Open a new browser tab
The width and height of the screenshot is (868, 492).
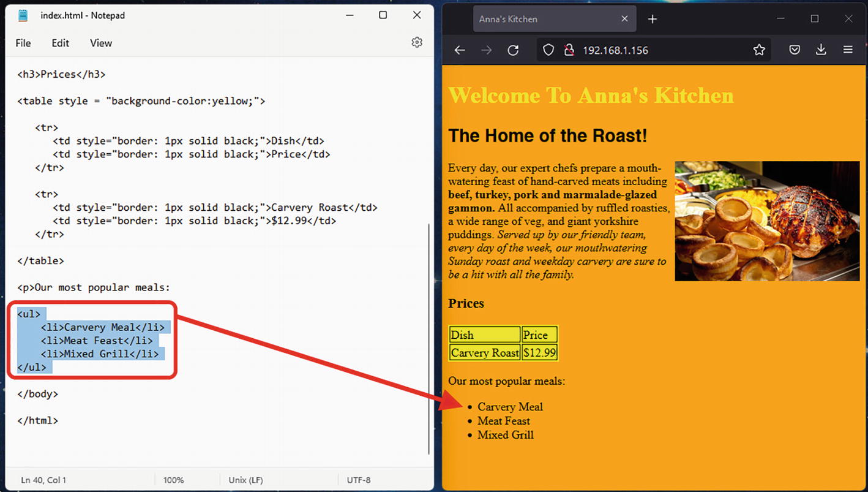click(653, 19)
